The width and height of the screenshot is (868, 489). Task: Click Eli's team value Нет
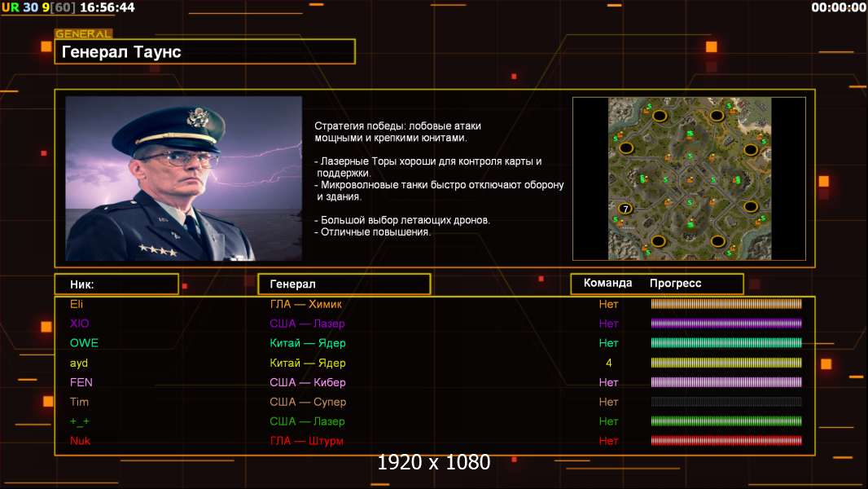(x=608, y=304)
